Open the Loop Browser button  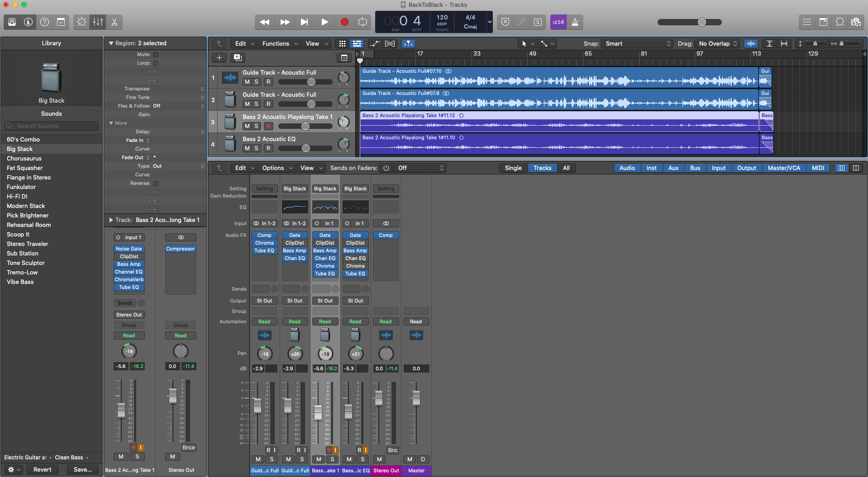839,22
